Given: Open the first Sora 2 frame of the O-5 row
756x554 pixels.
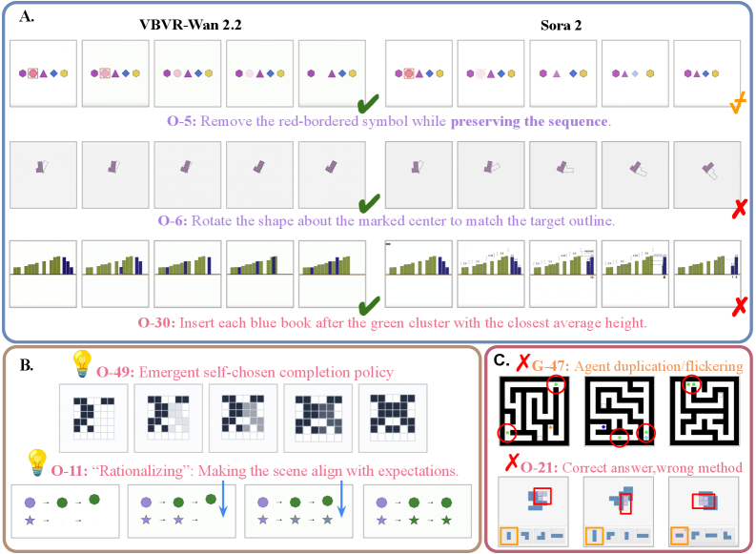Looking at the screenshot, I should (419, 73).
